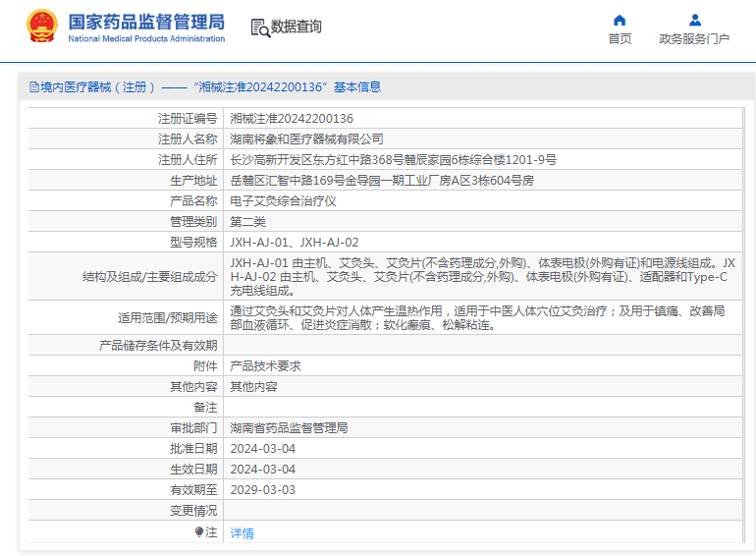The height and width of the screenshot is (556, 756).
Task: Click 湖南将象和医疗器械有限公司 cell
Action: (306, 139)
